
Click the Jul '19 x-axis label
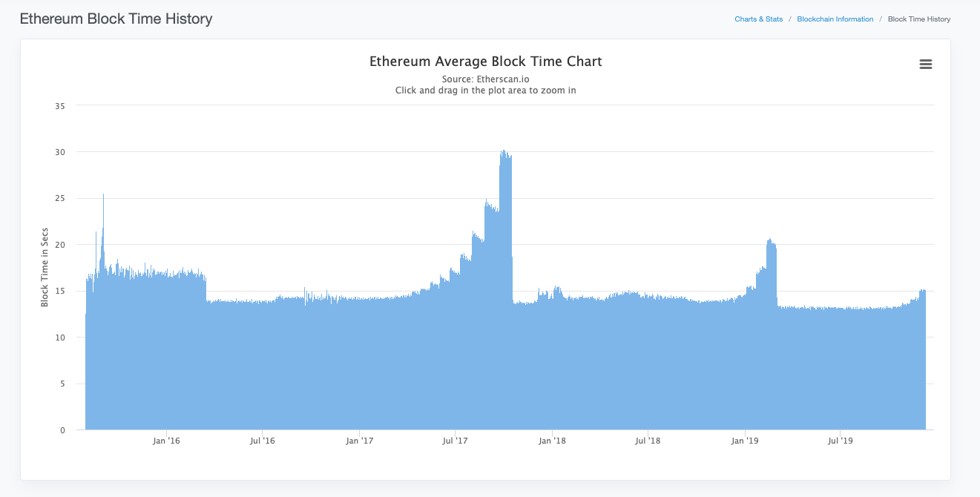840,441
